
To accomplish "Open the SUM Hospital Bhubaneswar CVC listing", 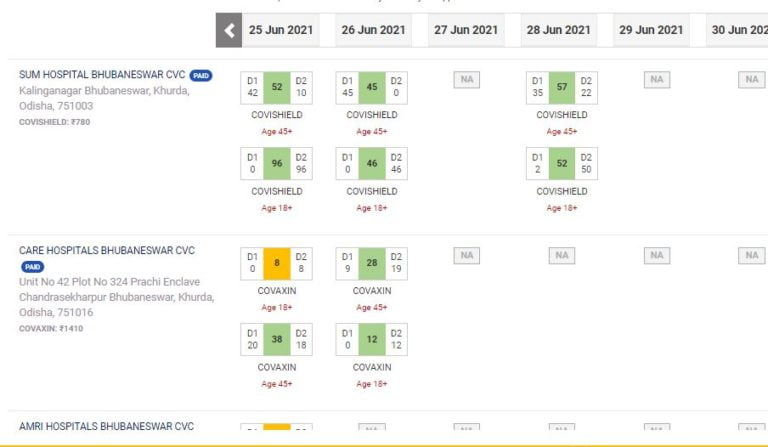I will point(102,75).
